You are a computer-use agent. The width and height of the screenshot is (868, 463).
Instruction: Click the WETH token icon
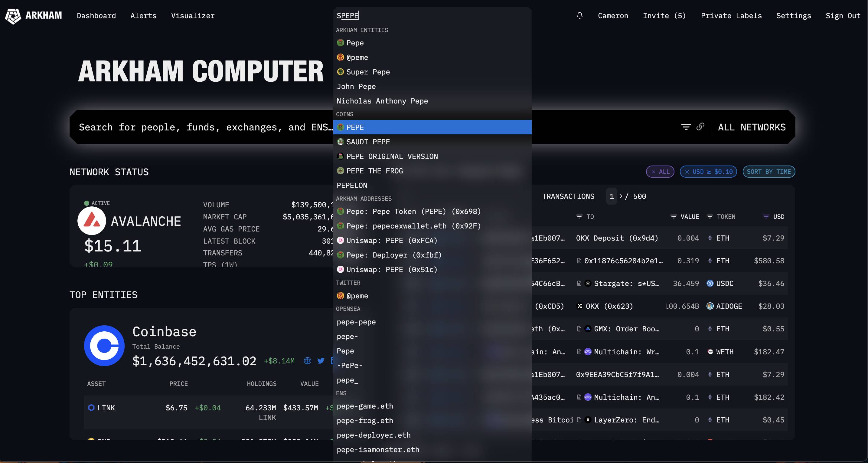(x=710, y=352)
